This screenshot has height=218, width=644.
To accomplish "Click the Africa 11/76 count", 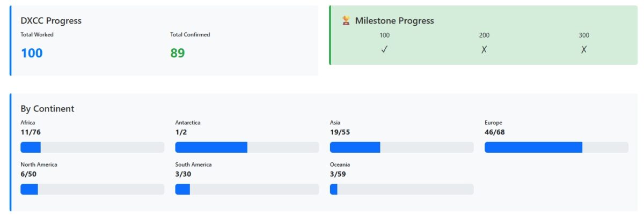I will 31,132.
